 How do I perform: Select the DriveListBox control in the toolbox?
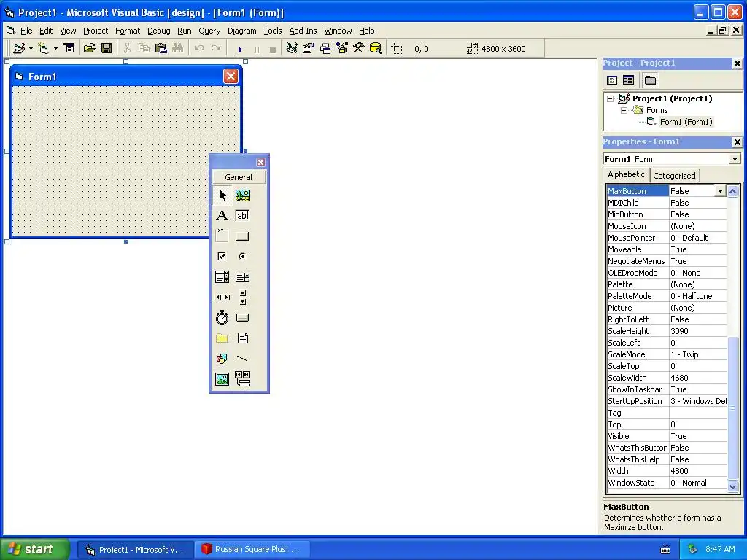[x=242, y=318]
